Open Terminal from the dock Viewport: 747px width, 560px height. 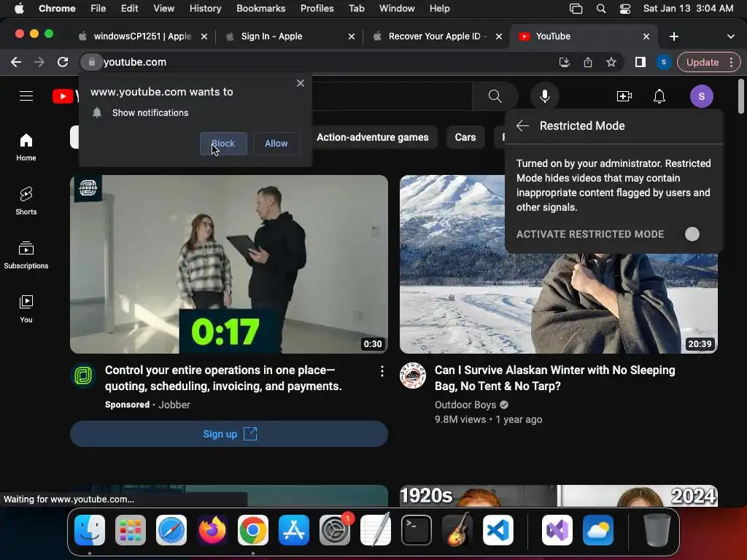point(417,530)
